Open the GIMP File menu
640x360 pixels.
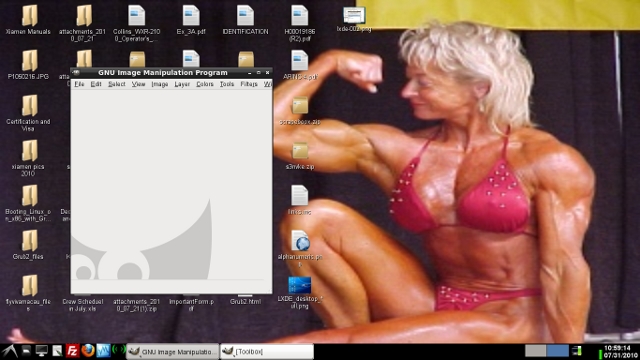pyautogui.click(x=79, y=84)
